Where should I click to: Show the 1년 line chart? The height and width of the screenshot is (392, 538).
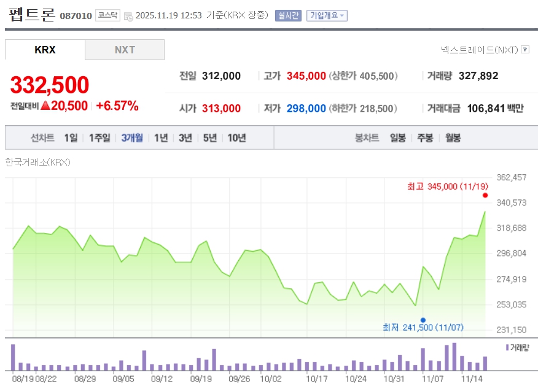161,138
